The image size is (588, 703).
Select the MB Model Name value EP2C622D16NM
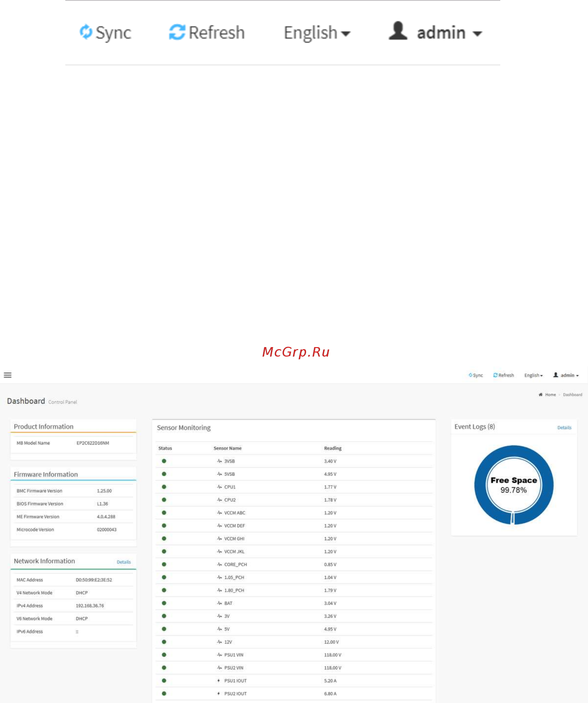pos(93,443)
